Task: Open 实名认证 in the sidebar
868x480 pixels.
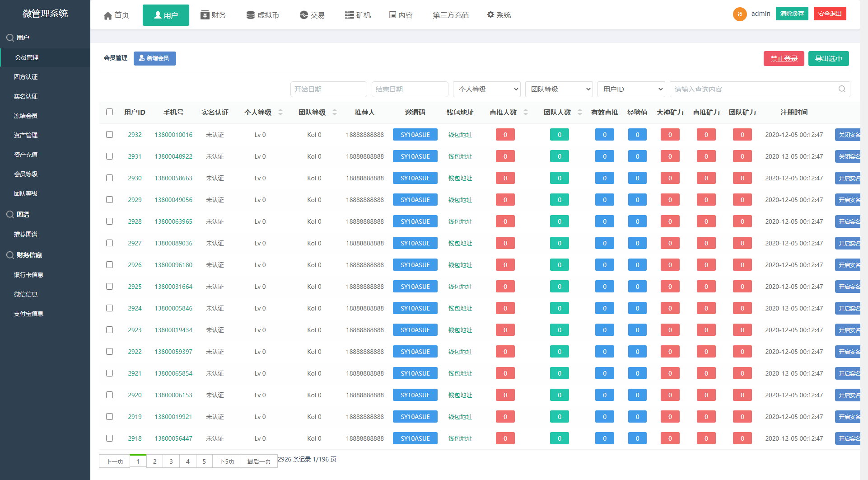Action: pos(26,96)
